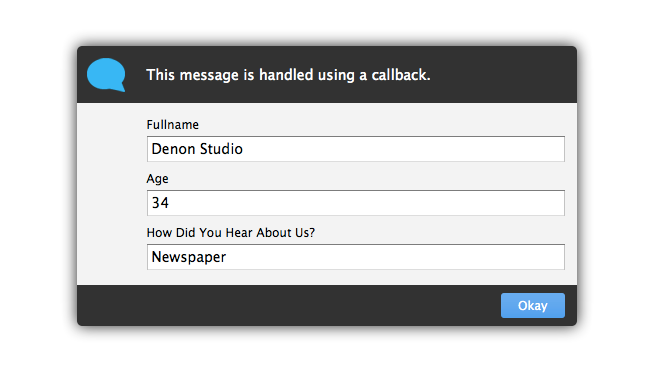Click the Age label
The image size is (650, 370).
coord(158,179)
